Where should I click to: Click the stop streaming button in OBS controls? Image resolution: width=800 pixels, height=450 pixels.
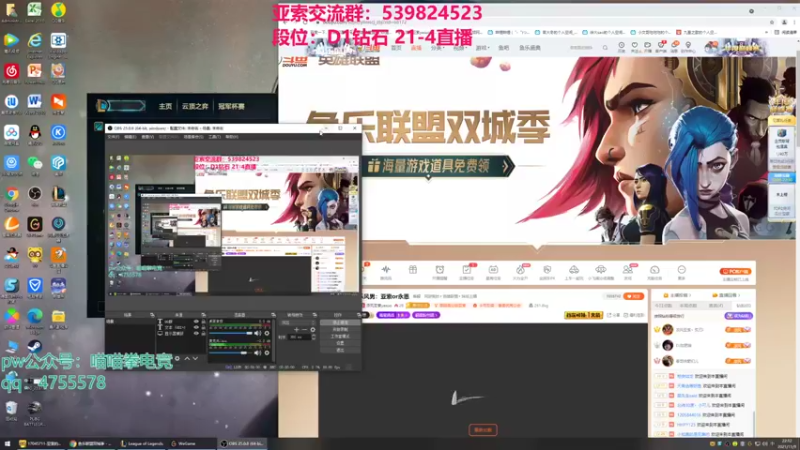pyautogui.click(x=340, y=323)
